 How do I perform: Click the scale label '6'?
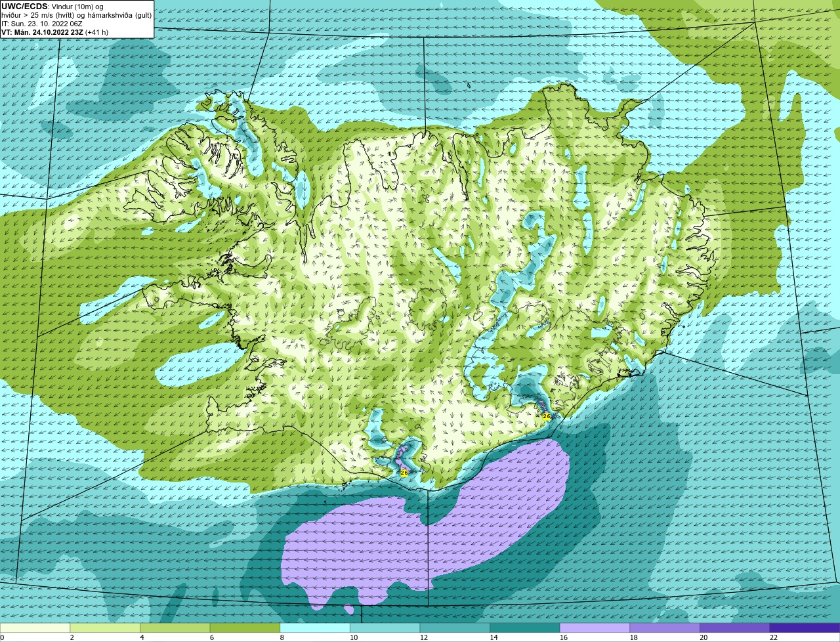[x=212, y=637]
